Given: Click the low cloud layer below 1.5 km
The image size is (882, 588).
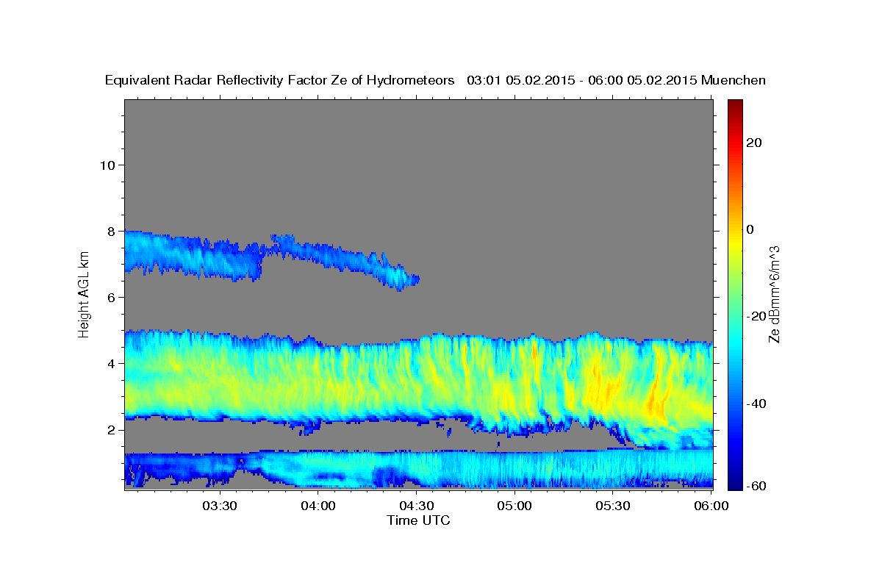Looking at the screenshot, I should [x=419, y=469].
